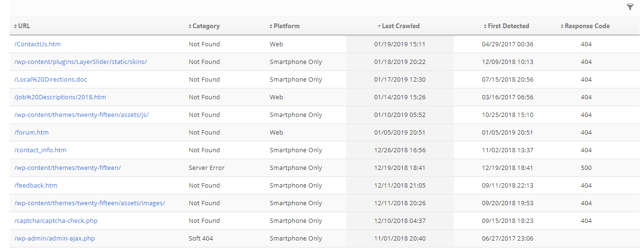Open the /contact_info.htm link
Image resolution: width=644 pixels, height=252 pixels.
point(41,150)
